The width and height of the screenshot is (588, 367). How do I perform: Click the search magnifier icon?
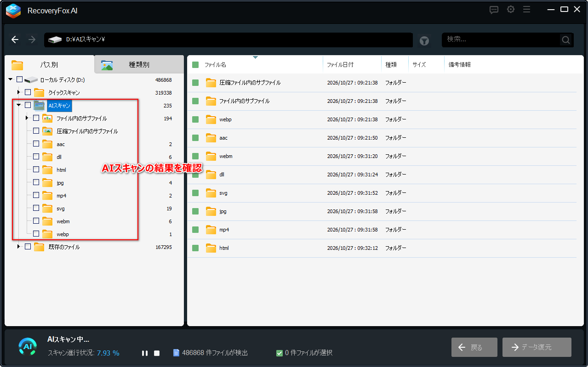566,40
